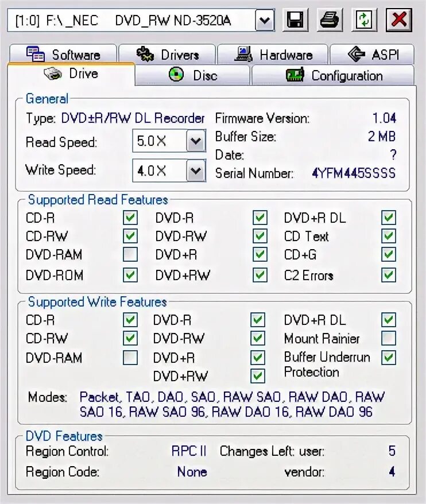Open the Configuration tab

[x=334, y=75]
